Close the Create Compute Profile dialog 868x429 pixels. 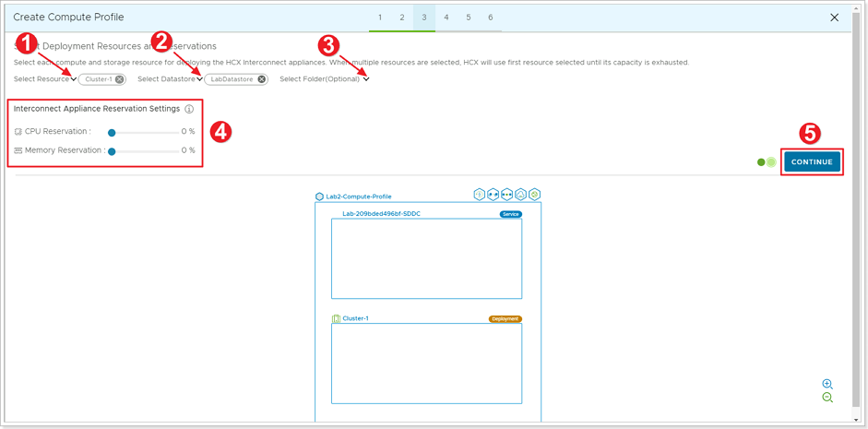tap(835, 18)
